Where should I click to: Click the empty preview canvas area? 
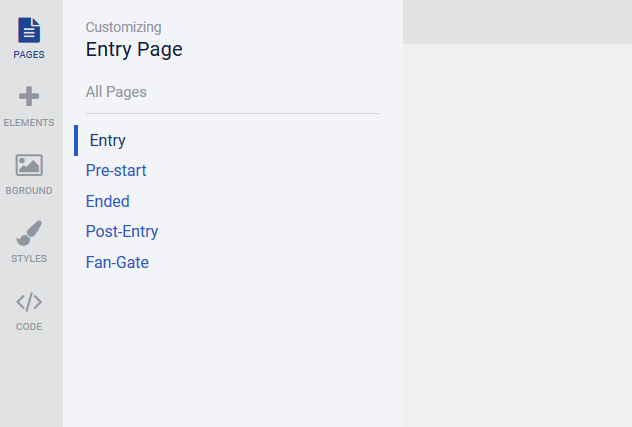[518, 235]
